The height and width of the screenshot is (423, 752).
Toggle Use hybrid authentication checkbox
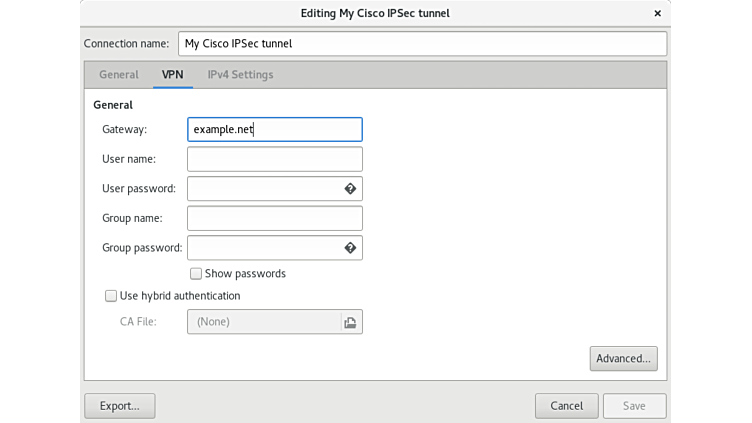click(x=111, y=296)
